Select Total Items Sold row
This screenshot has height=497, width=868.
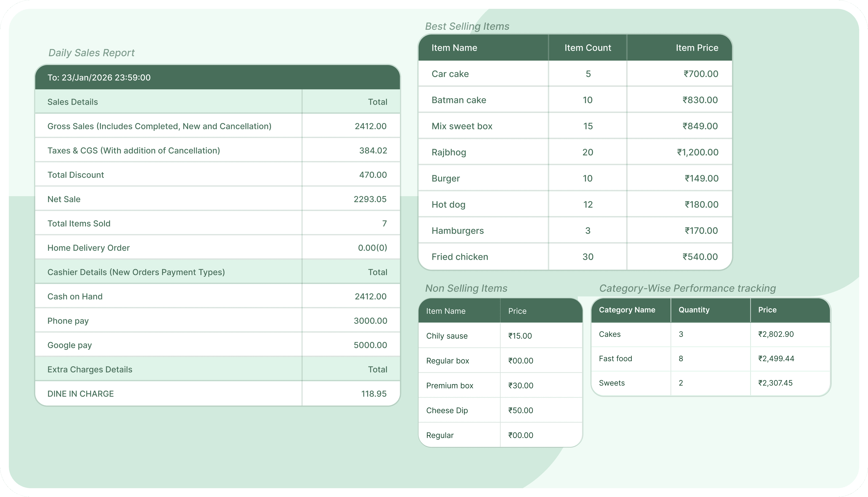click(x=79, y=223)
